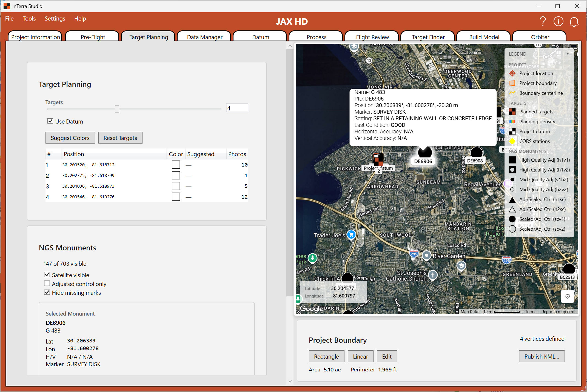Viewport: 587px width, 392px height.
Task: Click Mid Quality Adj (v1h2) legend icon
Action: [x=512, y=180]
